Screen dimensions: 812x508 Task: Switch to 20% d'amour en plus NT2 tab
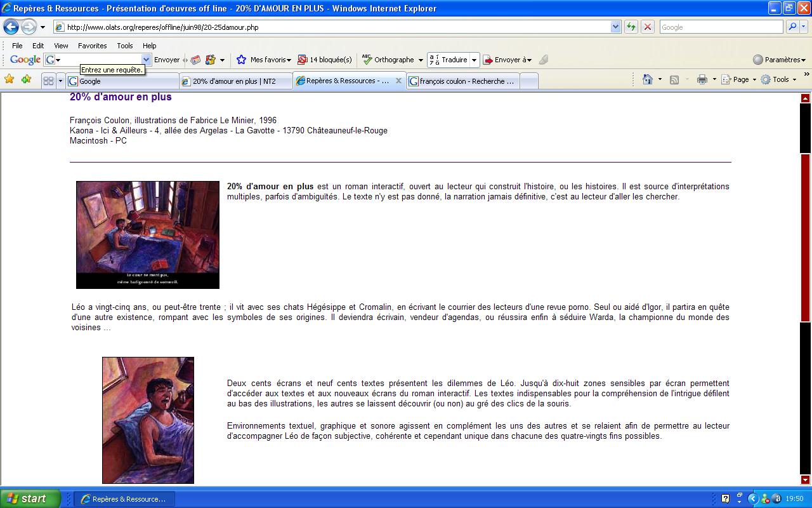tap(236, 81)
